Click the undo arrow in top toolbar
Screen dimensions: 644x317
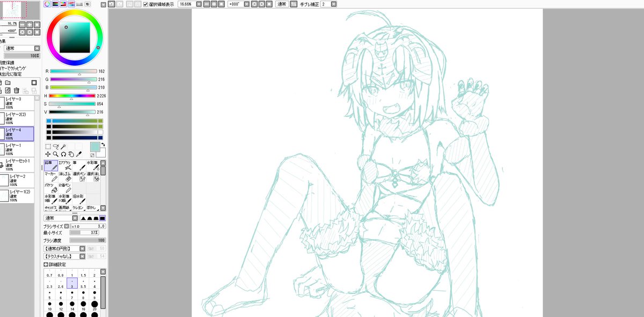112,4
